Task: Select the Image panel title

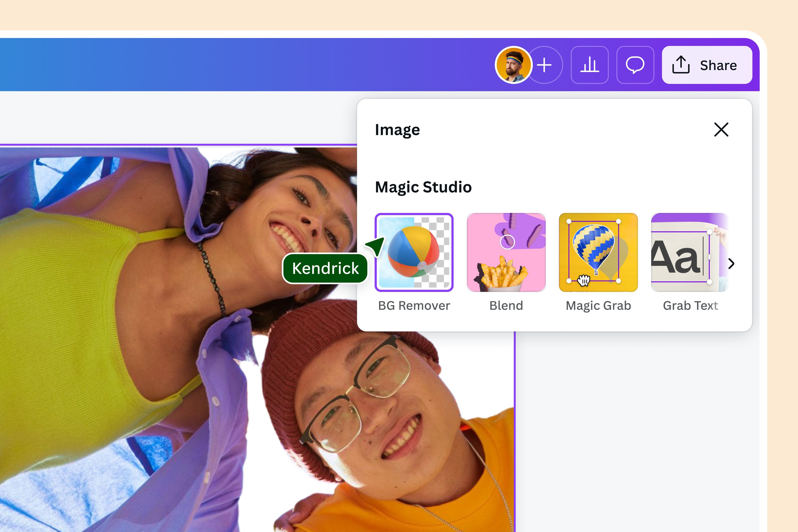Action: [x=397, y=129]
